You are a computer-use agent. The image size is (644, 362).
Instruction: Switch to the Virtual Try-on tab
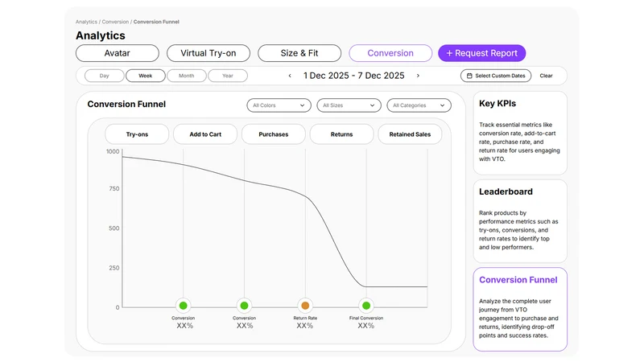208,53
